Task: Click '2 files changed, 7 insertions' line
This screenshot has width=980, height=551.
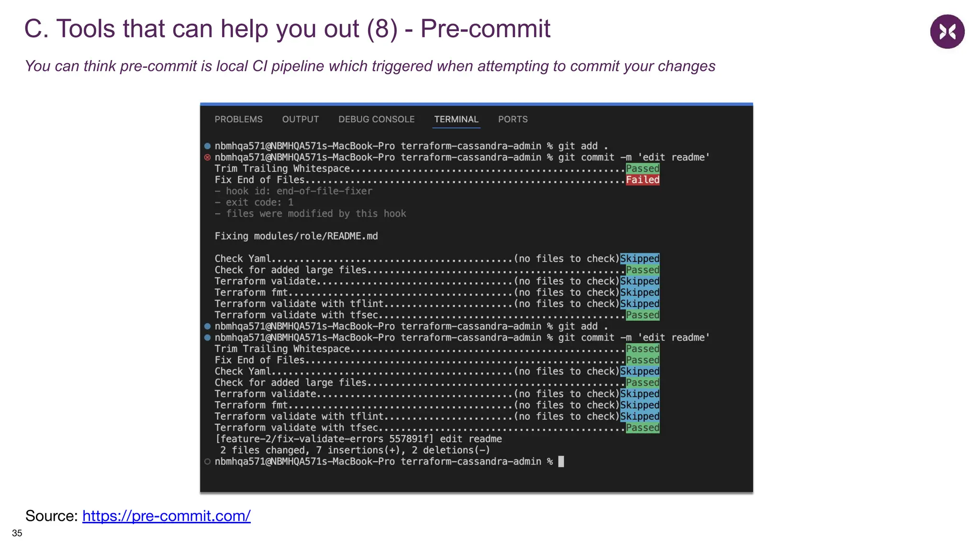Action: (355, 450)
